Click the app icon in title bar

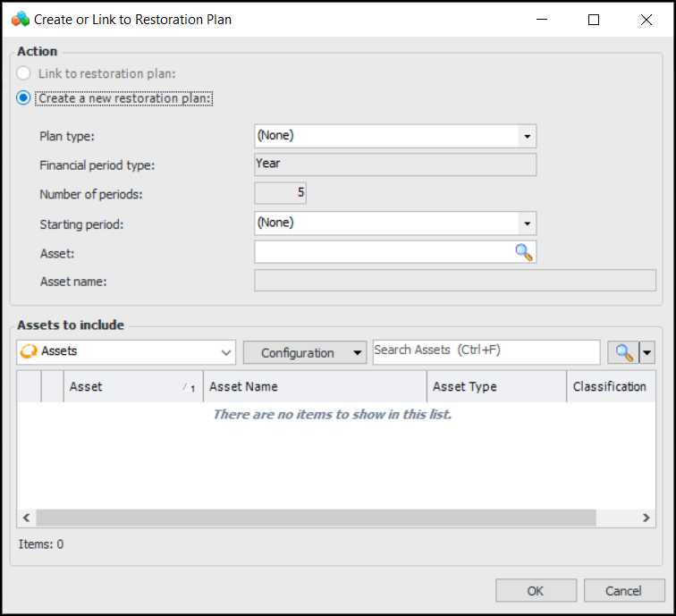tap(21, 19)
